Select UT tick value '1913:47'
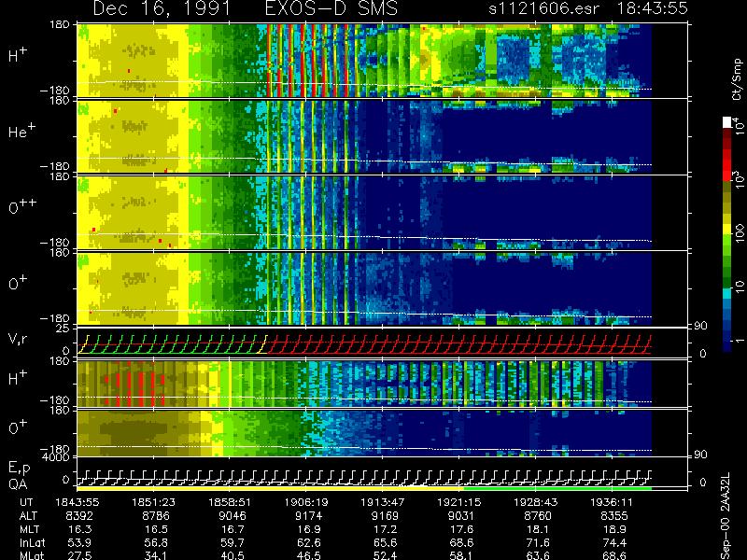This screenshot has width=747, height=560. (383, 502)
